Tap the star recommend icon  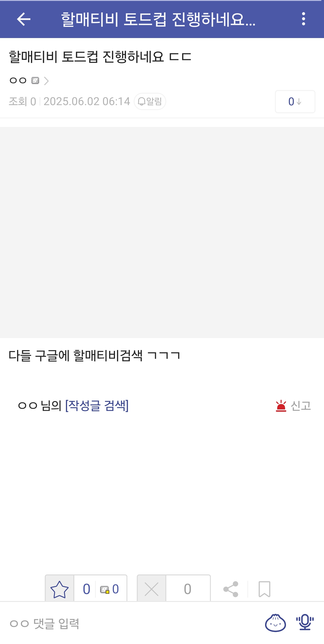pos(59,589)
